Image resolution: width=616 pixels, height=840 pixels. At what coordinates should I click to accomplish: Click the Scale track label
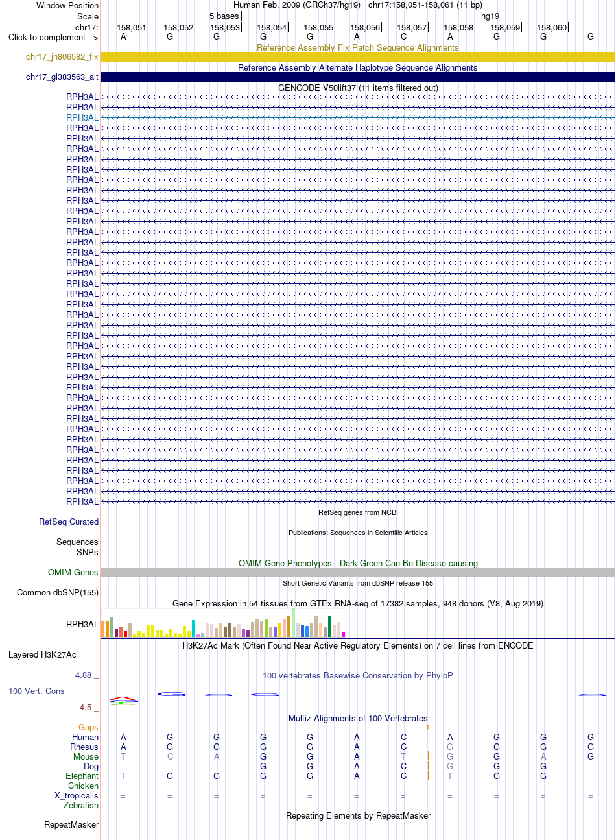88,16
